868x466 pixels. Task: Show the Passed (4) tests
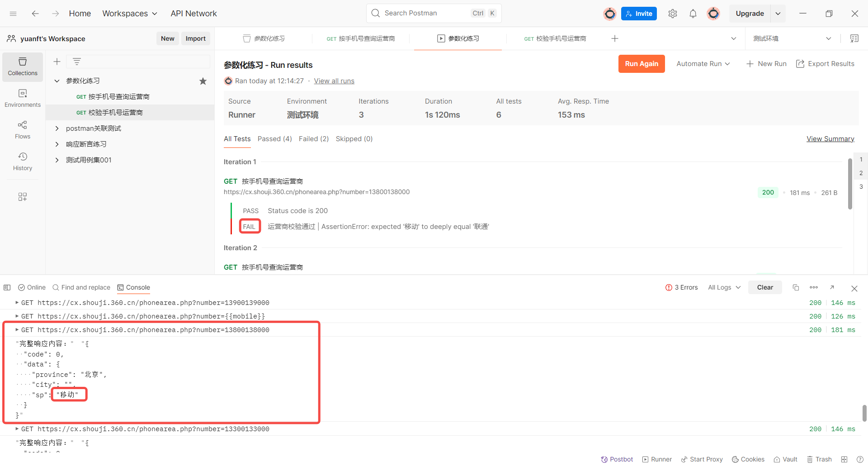tap(275, 139)
